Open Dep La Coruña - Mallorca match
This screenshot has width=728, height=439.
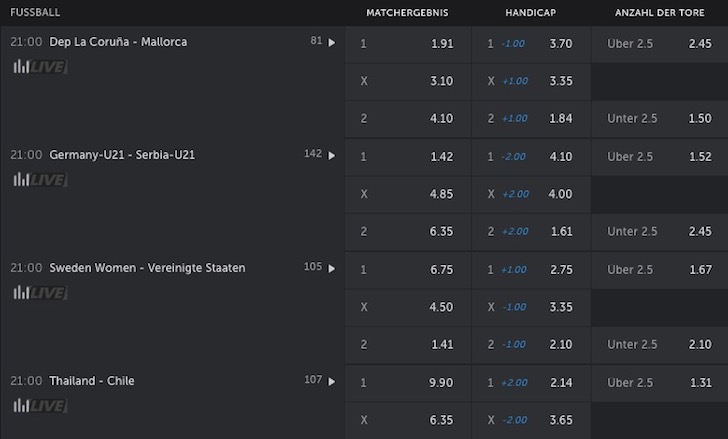118,42
